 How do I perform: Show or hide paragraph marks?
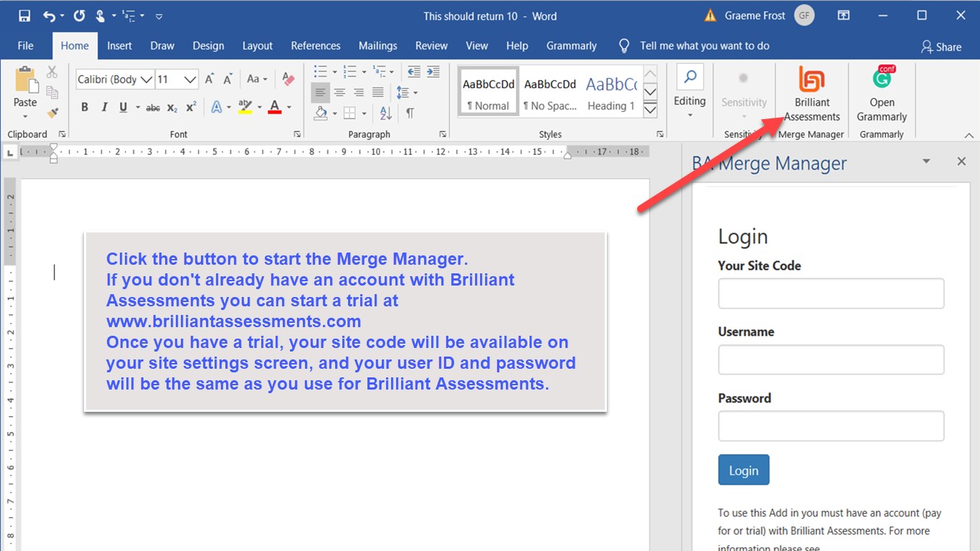tap(410, 113)
